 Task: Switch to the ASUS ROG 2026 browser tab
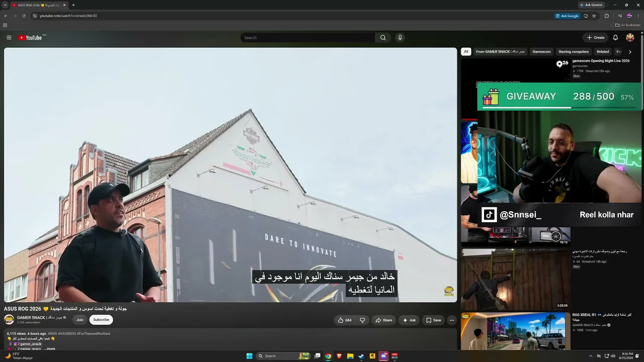38,5
